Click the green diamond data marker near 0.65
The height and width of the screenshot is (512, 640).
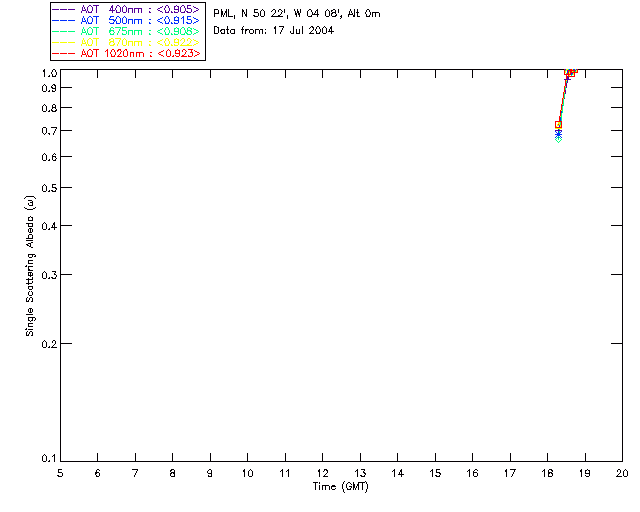pyautogui.click(x=558, y=140)
